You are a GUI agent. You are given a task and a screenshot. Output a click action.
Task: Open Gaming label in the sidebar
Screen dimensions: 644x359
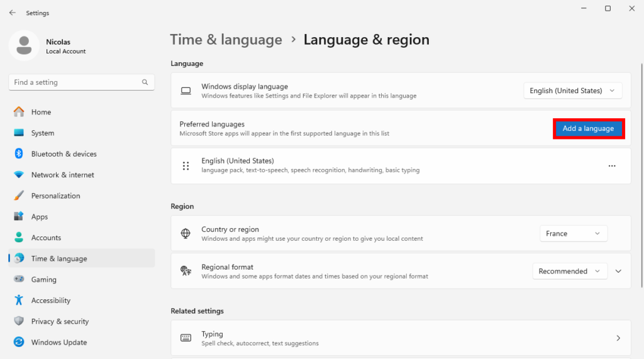coord(44,279)
